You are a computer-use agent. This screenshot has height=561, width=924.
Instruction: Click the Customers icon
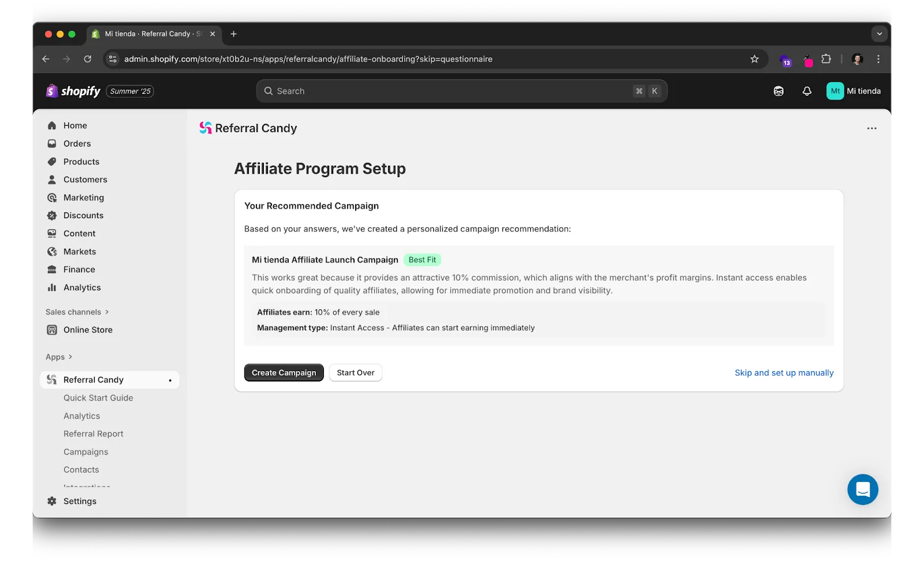[x=52, y=179]
